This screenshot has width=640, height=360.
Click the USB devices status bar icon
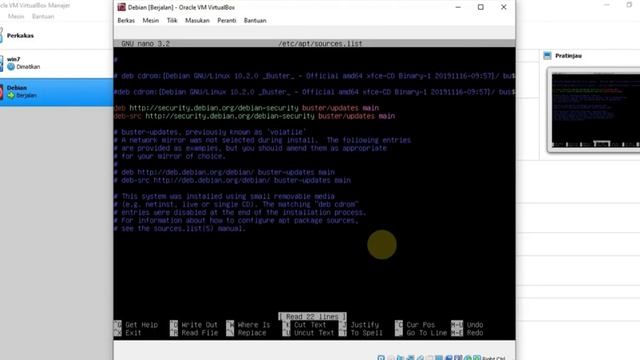coord(420,358)
